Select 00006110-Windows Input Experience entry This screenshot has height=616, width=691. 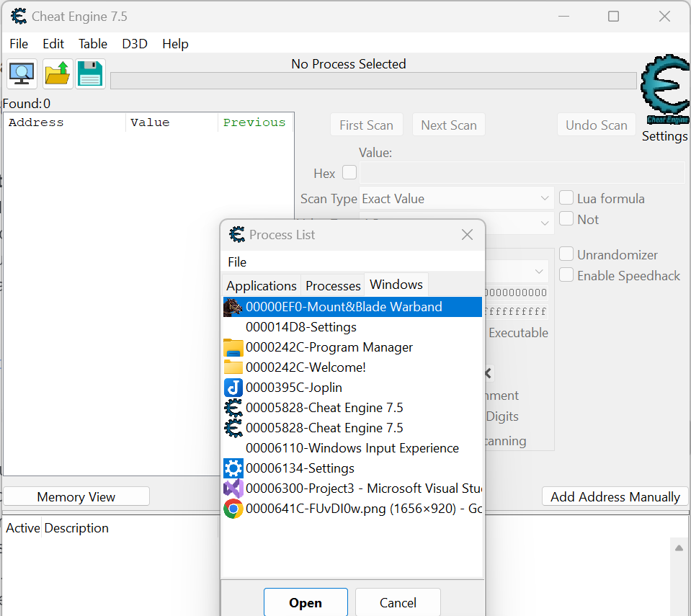[352, 447]
